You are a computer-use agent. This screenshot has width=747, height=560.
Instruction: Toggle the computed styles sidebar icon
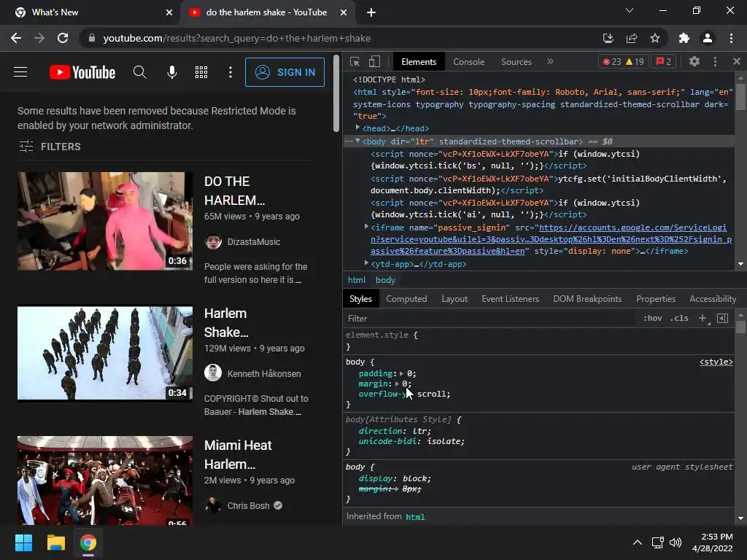[723, 318]
